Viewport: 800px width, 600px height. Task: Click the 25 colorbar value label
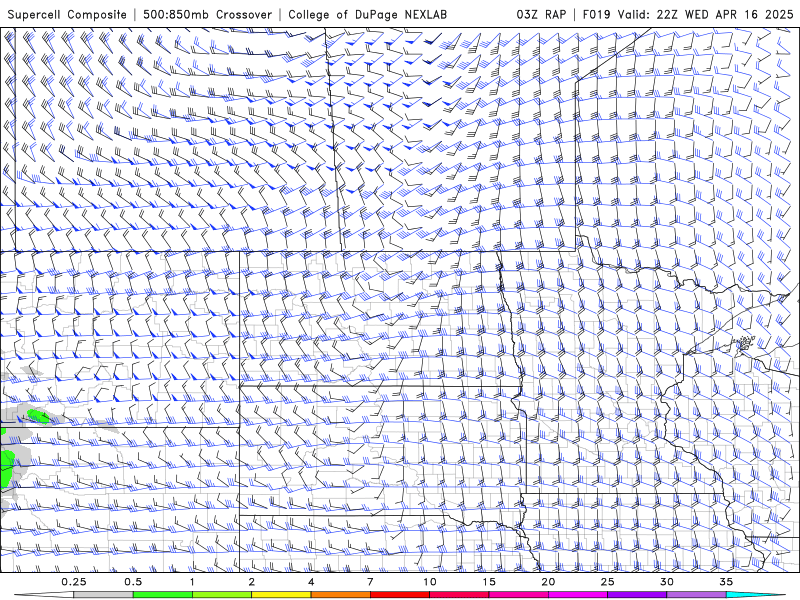pyautogui.click(x=607, y=582)
